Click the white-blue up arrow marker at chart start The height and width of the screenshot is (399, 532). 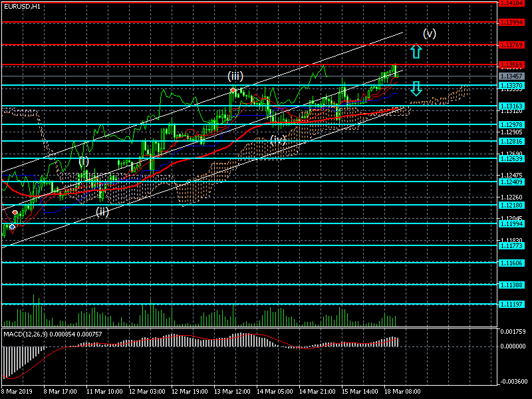click(x=12, y=227)
